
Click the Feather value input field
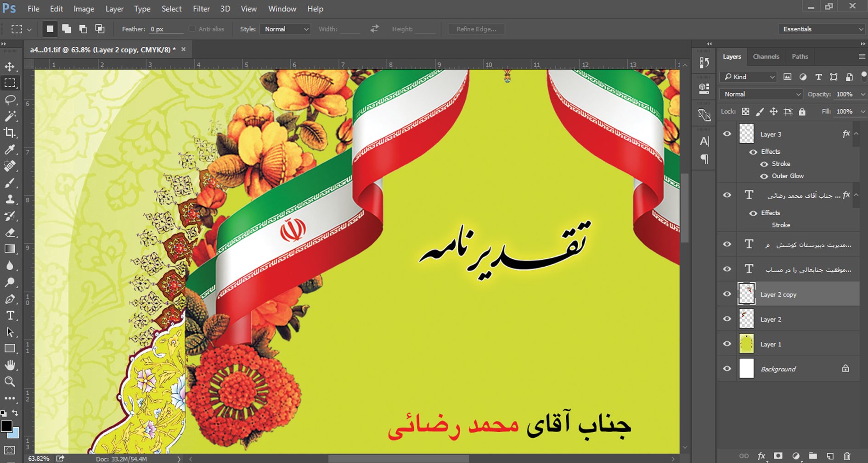[x=166, y=29]
